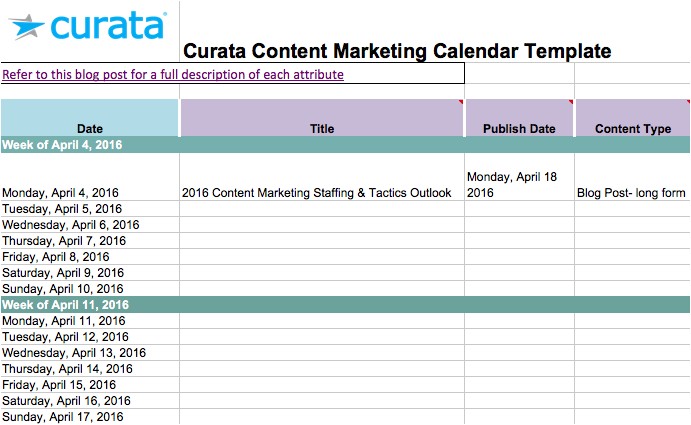Select the Tuesday, April 5, 2016 cell

click(x=62, y=209)
